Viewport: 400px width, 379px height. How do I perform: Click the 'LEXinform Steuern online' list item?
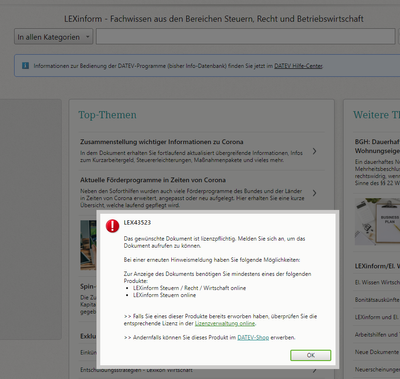(164, 295)
